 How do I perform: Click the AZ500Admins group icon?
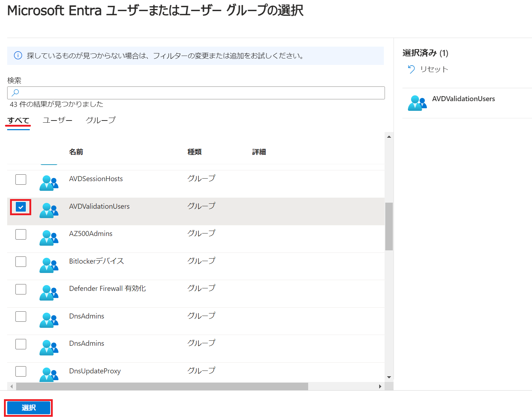point(49,238)
